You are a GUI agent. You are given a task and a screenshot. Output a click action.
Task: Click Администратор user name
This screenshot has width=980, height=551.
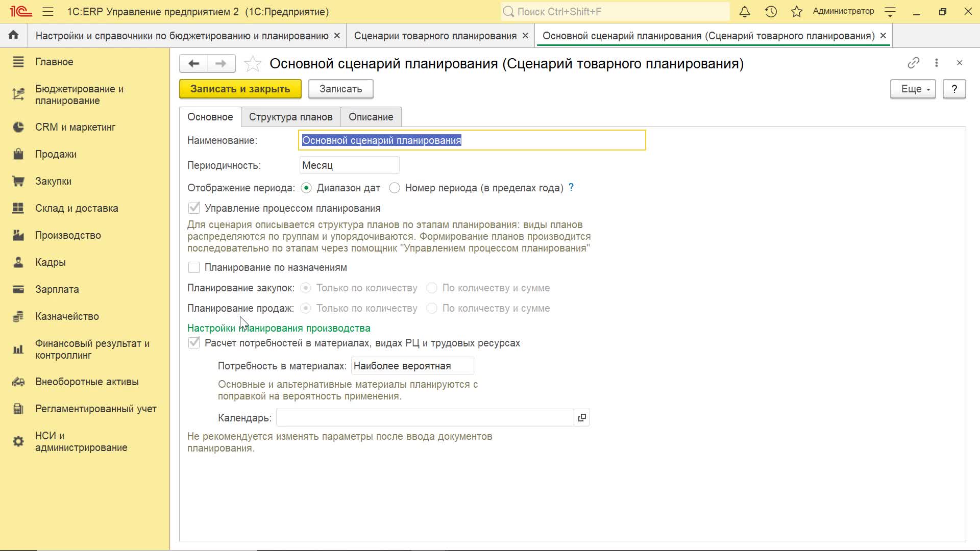pos(843,11)
